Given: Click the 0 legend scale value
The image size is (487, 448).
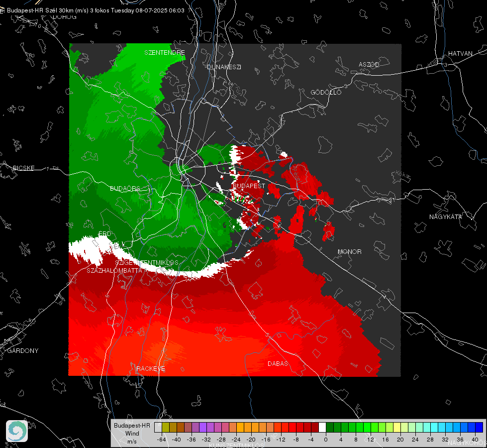Looking at the screenshot, I should pyautogui.click(x=325, y=440).
